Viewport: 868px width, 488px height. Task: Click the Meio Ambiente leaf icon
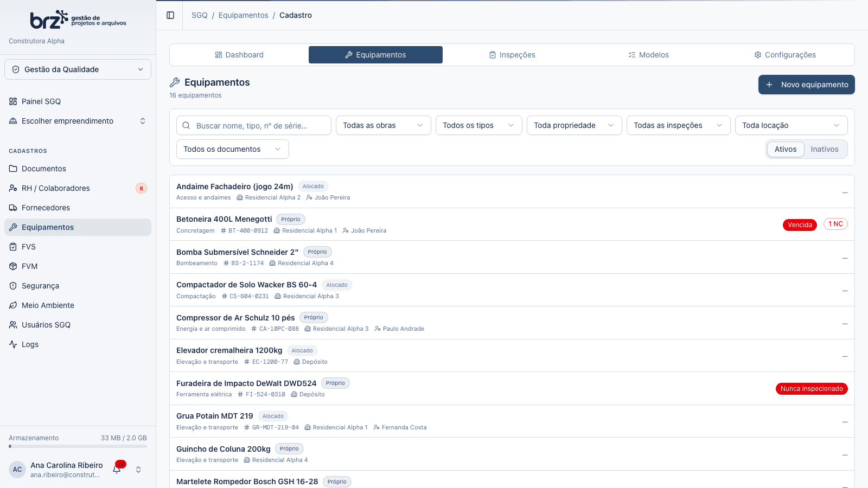pos(13,305)
